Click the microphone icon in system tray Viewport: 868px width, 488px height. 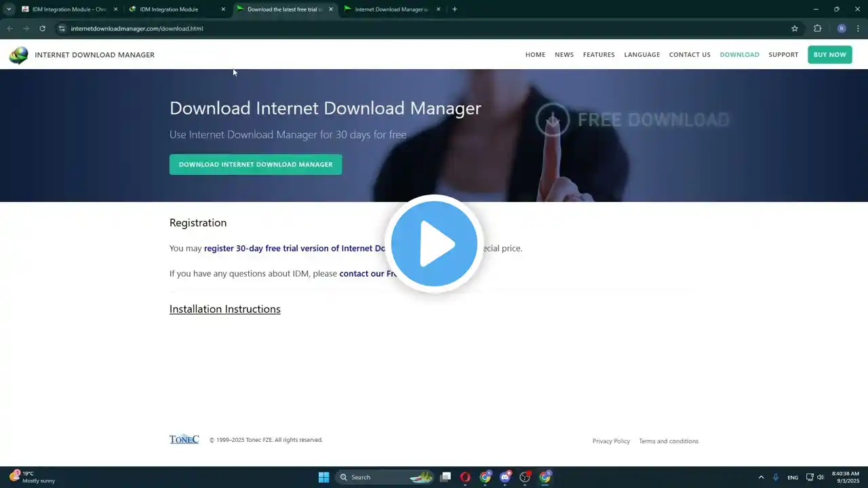click(776, 477)
